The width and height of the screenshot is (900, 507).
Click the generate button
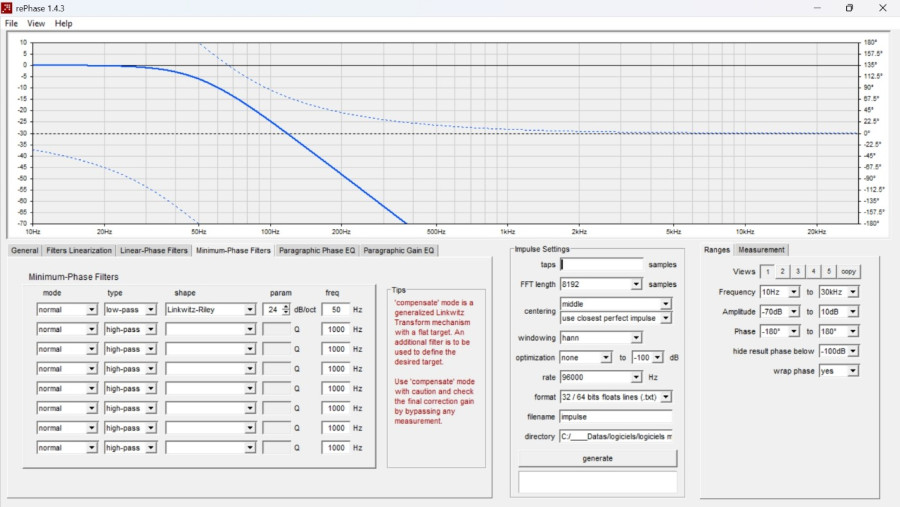(x=598, y=458)
